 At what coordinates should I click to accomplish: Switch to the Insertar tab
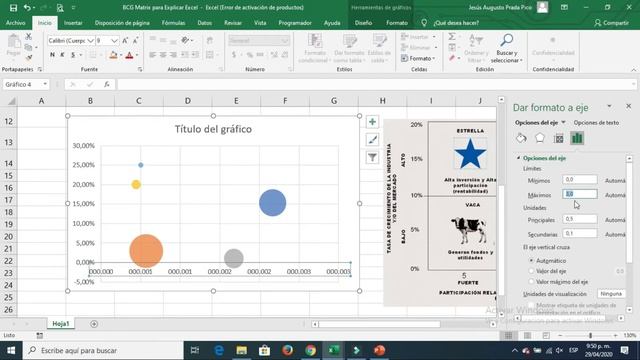[x=73, y=23]
